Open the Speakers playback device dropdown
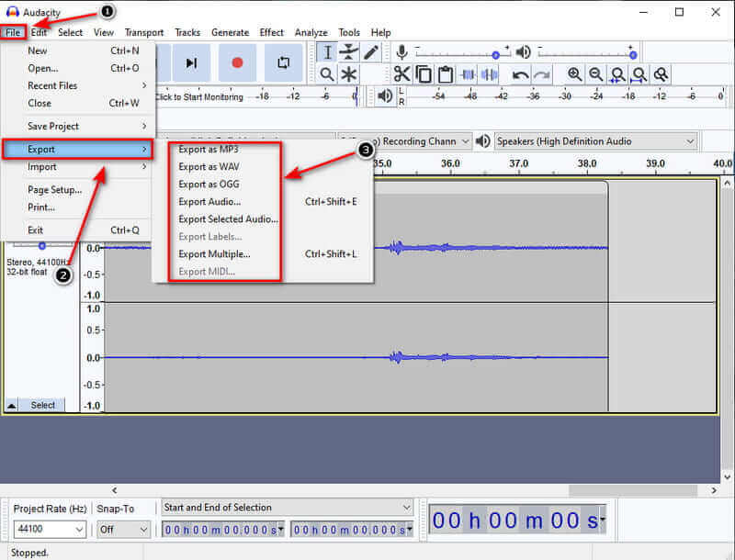This screenshot has height=560, width=735. pos(595,141)
